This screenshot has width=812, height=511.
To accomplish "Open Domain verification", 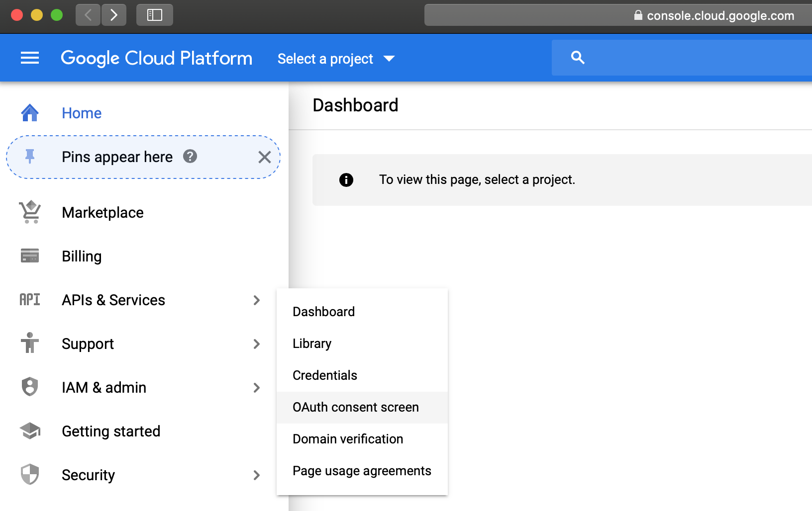I will click(362, 439).
